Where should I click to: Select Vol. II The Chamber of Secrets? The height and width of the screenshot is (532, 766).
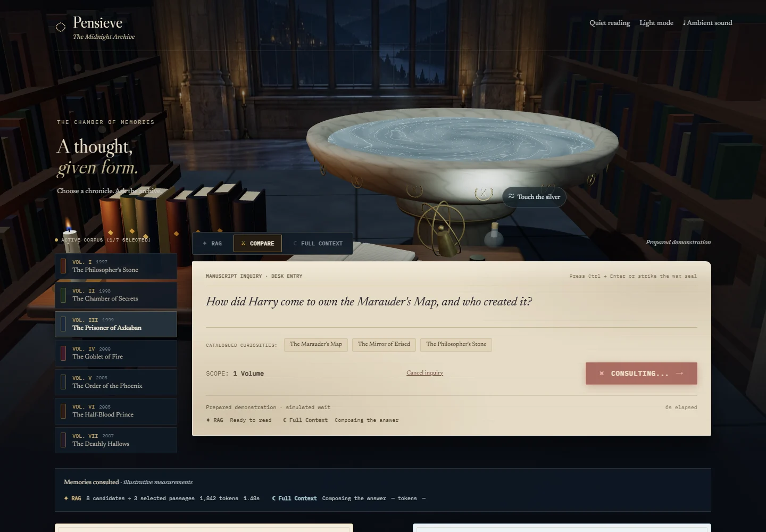click(x=116, y=295)
